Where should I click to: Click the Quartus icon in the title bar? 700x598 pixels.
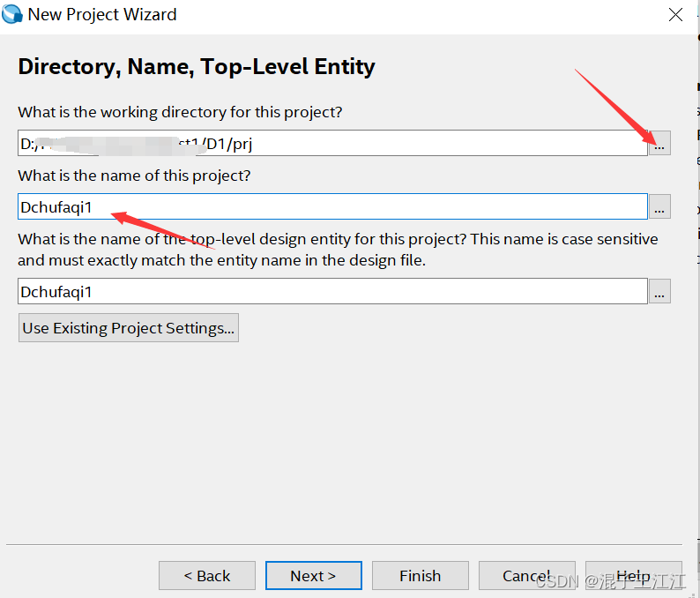coord(12,14)
